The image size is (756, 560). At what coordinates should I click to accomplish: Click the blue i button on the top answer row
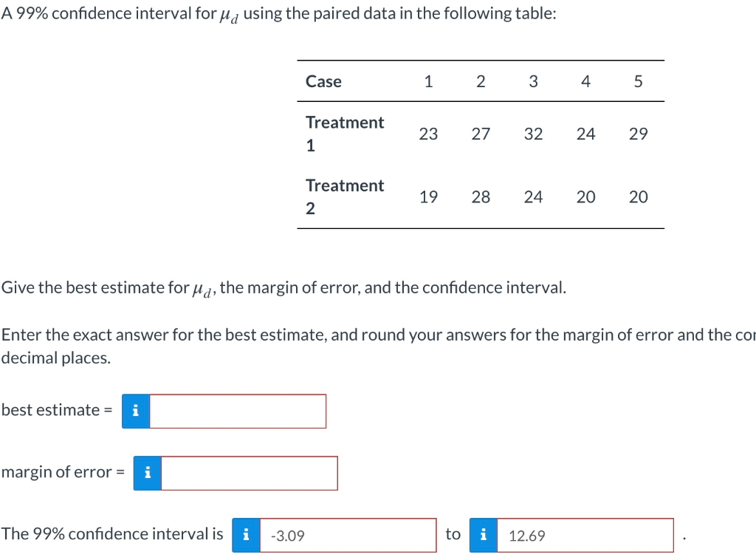coord(136,411)
